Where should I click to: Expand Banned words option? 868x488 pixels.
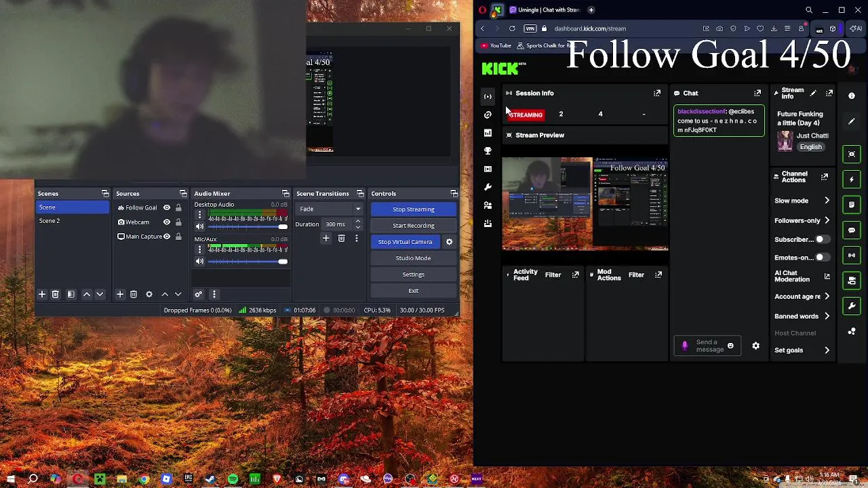click(x=803, y=316)
